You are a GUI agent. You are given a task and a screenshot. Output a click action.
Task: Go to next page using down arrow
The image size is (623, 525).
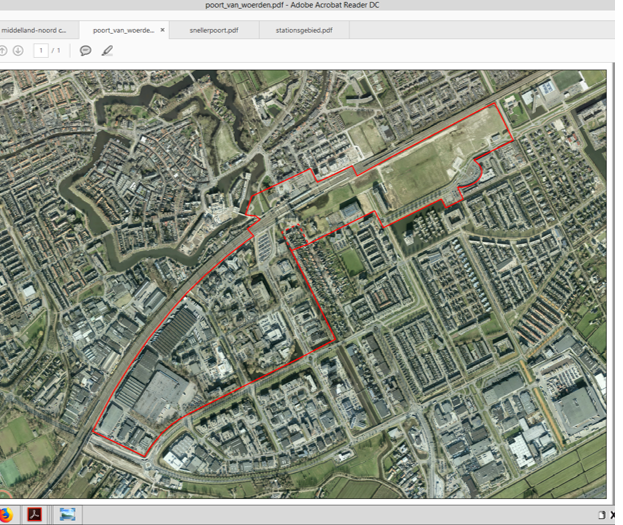pyautogui.click(x=18, y=50)
